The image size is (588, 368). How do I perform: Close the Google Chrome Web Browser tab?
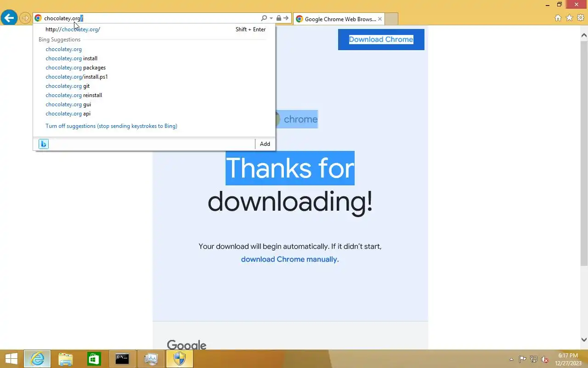[380, 19]
